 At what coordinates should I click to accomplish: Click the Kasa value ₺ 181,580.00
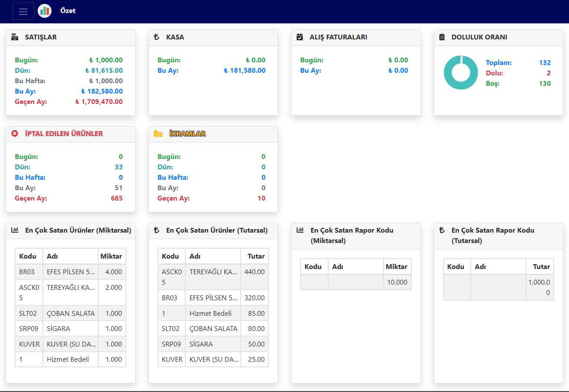(245, 71)
